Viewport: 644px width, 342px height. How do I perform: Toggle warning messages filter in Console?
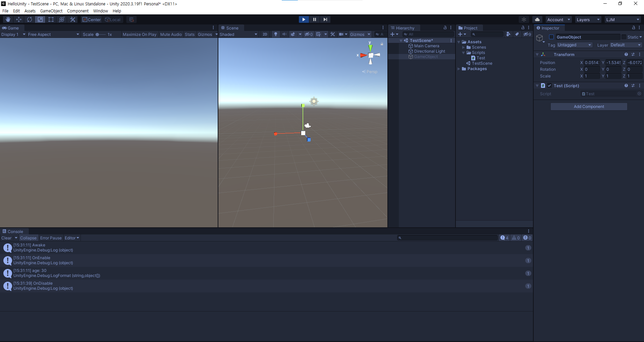coord(516,238)
